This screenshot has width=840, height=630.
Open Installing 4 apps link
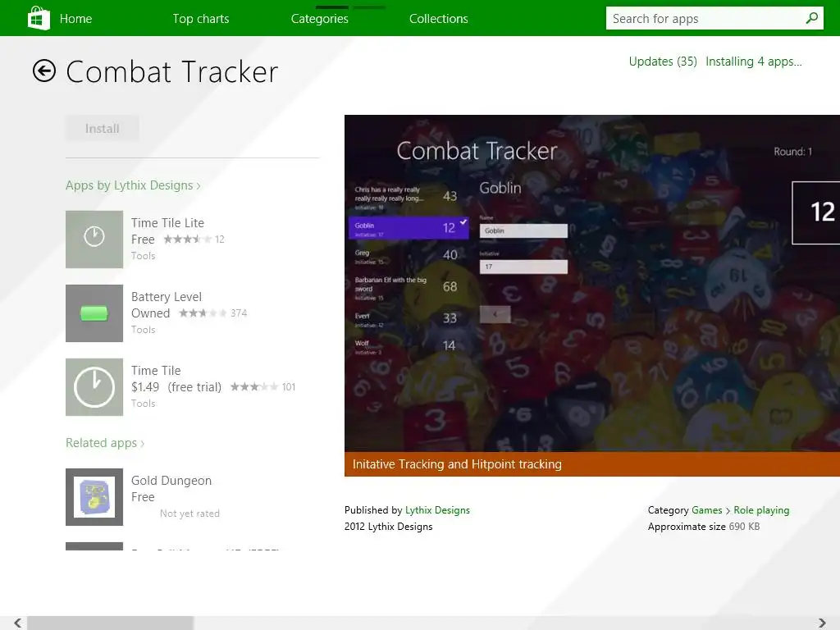[x=754, y=62]
